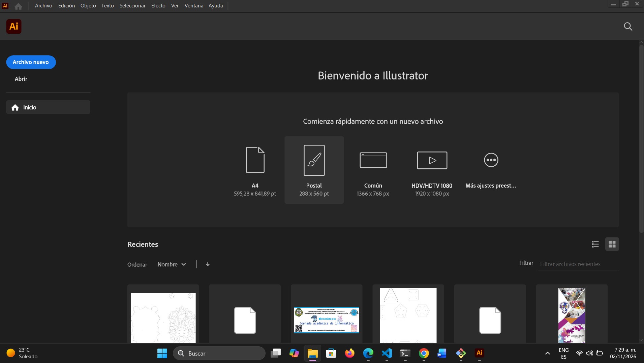Open File Explorer on the taskbar
The height and width of the screenshot is (363, 644).
click(x=313, y=353)
